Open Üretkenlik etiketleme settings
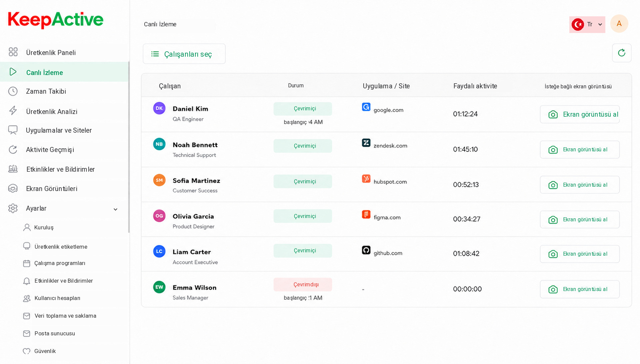 [x=55, y=247]
